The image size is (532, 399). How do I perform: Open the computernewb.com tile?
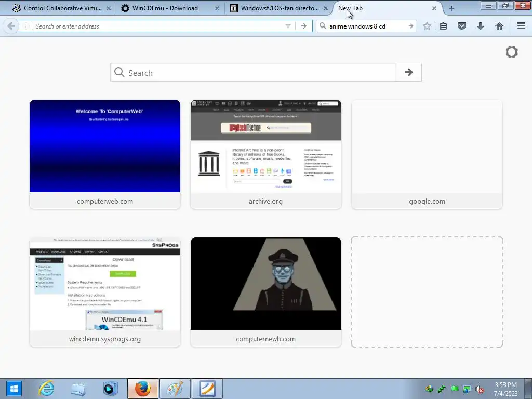(265, 292)
